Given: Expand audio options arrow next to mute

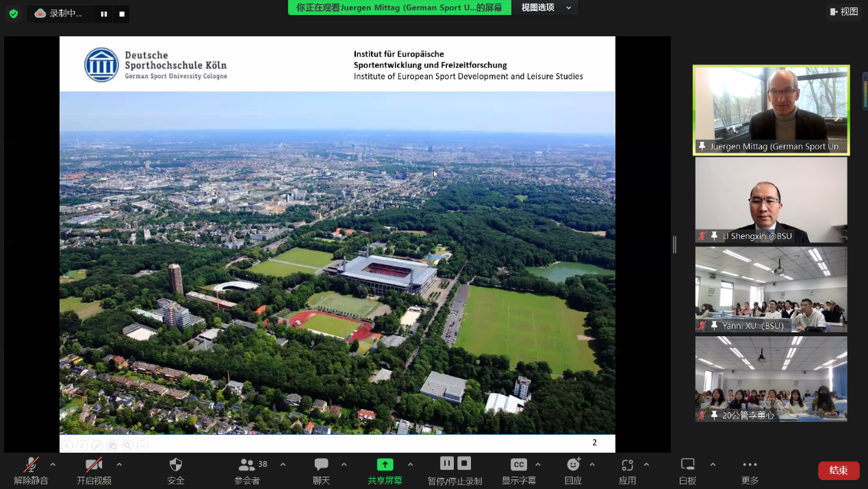Looking at the screenshot, I should [53, 464].
